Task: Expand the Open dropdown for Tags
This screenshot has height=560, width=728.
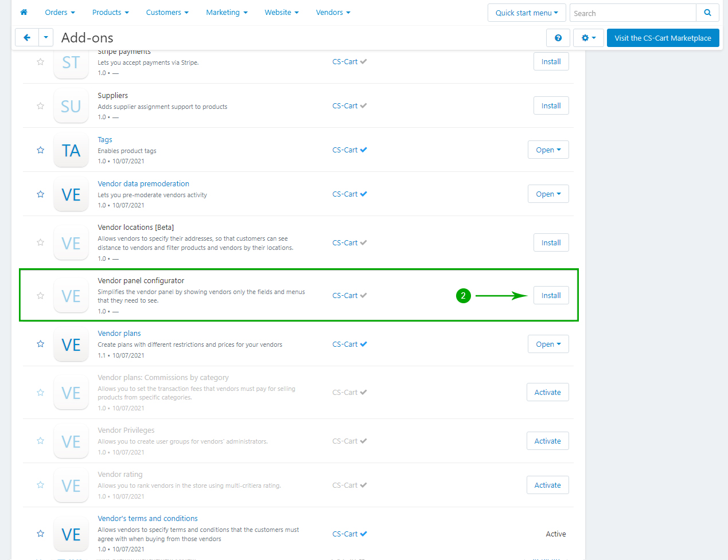Action: coord(548,150)
